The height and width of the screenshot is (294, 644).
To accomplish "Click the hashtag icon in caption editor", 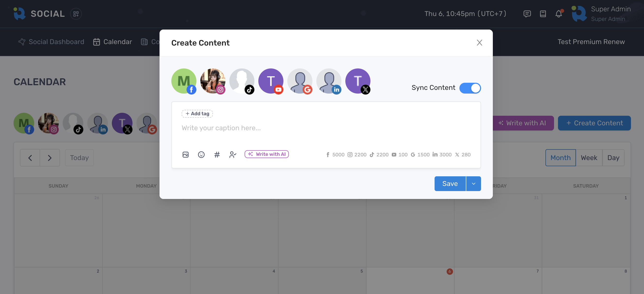I will 217,155.
